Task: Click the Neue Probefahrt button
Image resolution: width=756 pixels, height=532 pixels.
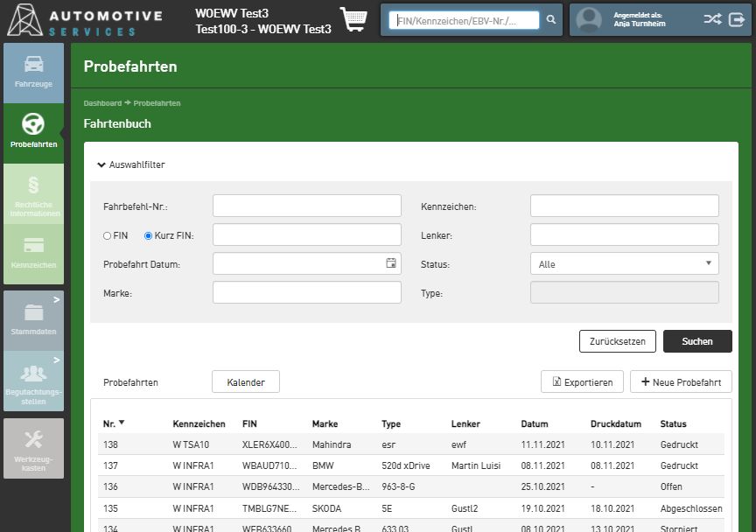Action: (x=680, y=381)
